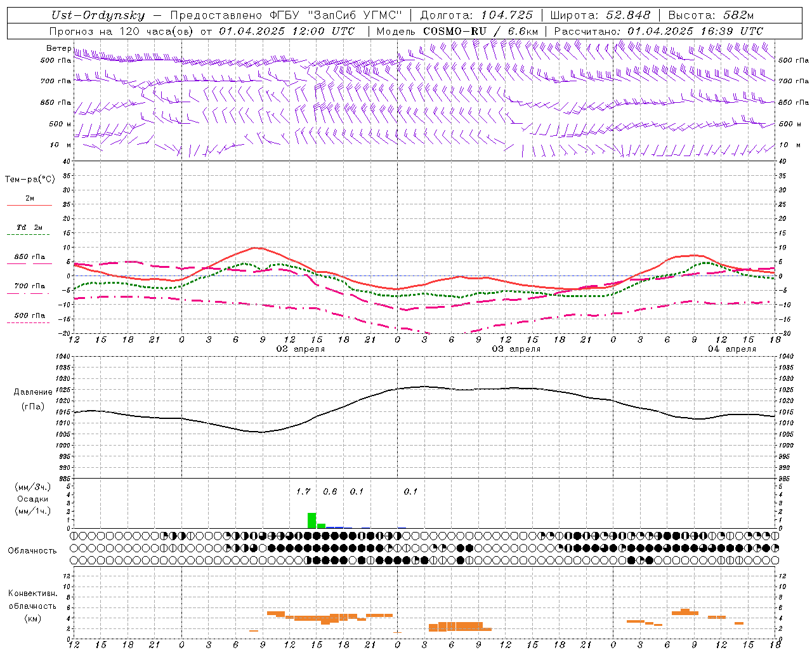Click the "(км)" unit label under convective cloudiness
This screenshot has height=650, width=812.
pyautogui.click(x=33, y=618)
